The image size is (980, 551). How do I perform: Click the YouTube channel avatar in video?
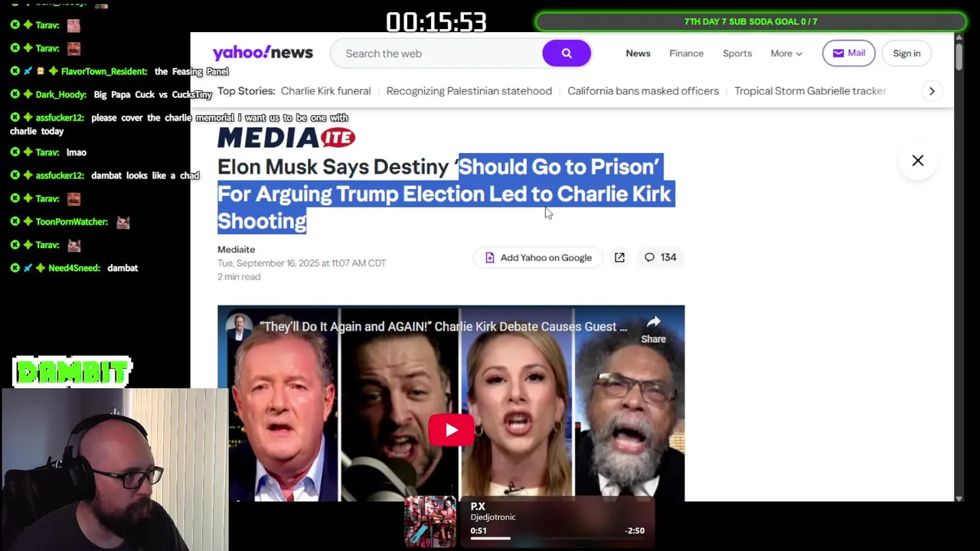coord(238,327)
